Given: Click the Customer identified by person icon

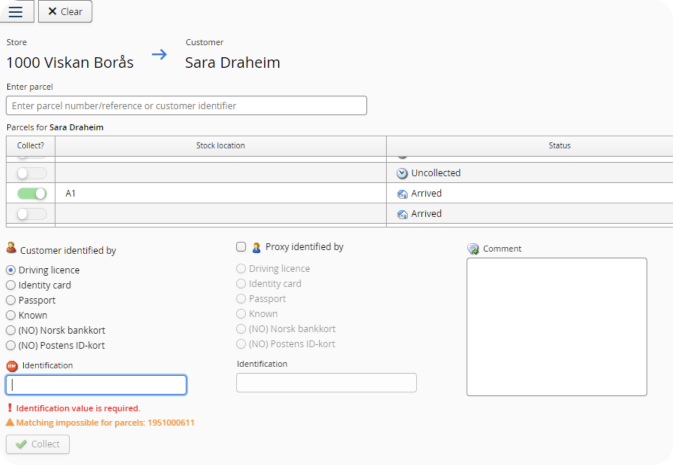Looking at the screenshot, I should pyautogui.click(x=11, y=248).
